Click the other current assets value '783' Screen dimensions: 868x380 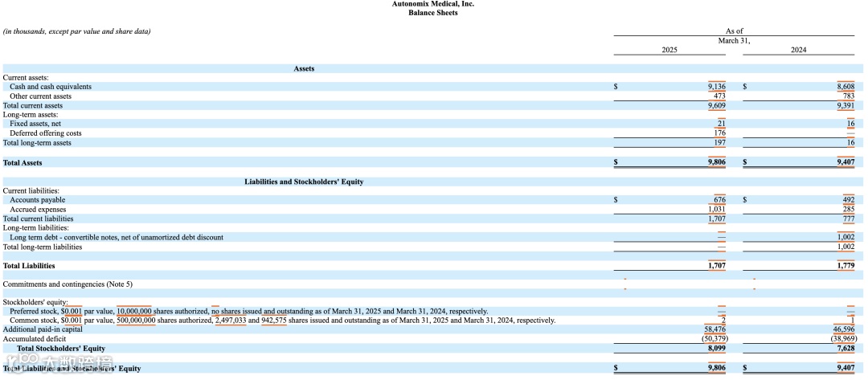pyautogui.click(x=850, y=96)
